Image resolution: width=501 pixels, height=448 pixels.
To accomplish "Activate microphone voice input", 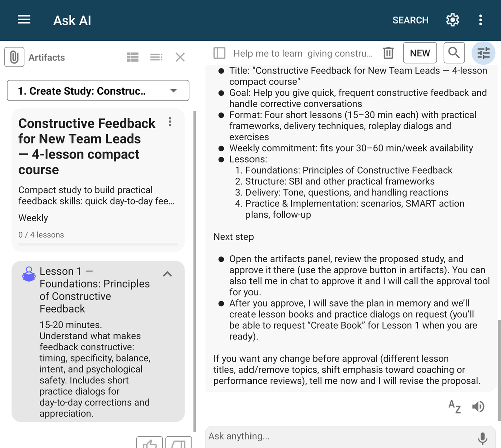I will coord(482,438).
